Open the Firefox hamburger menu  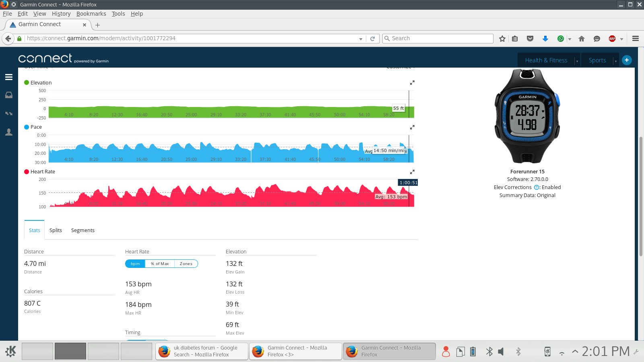point(636,39)
